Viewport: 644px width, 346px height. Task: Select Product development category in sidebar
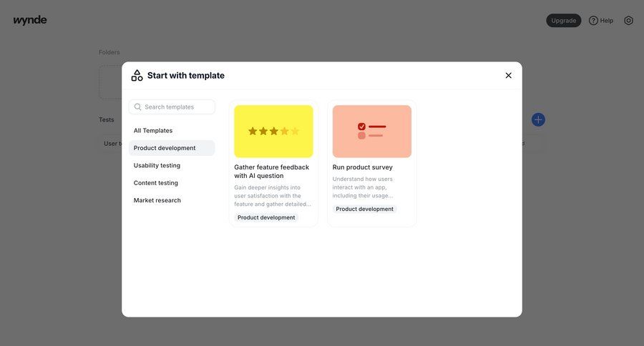165,148
